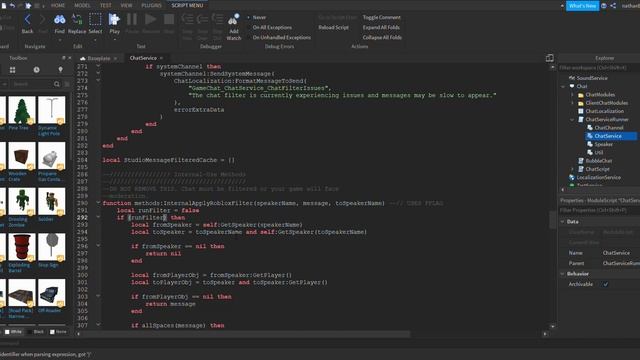Click the Step Into debugger icon
The height and width of the screenshot is (360, 640).
pyautogui.click(x=187, y=19)
